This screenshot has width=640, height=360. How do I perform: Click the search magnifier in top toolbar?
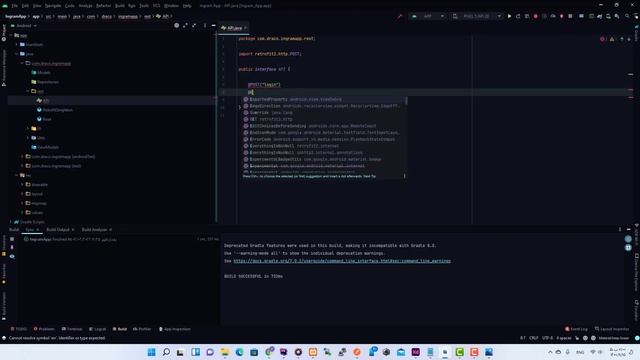[x=627, y=16]
